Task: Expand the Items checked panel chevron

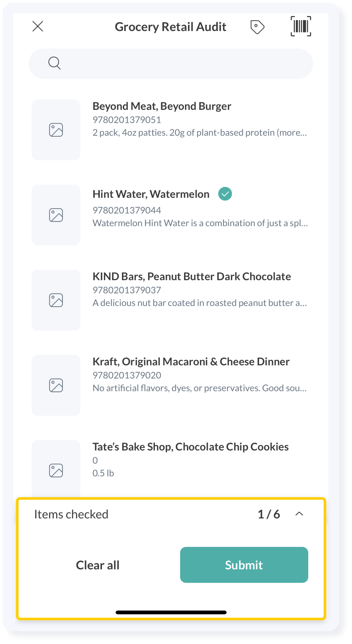Action: point(299,514)
